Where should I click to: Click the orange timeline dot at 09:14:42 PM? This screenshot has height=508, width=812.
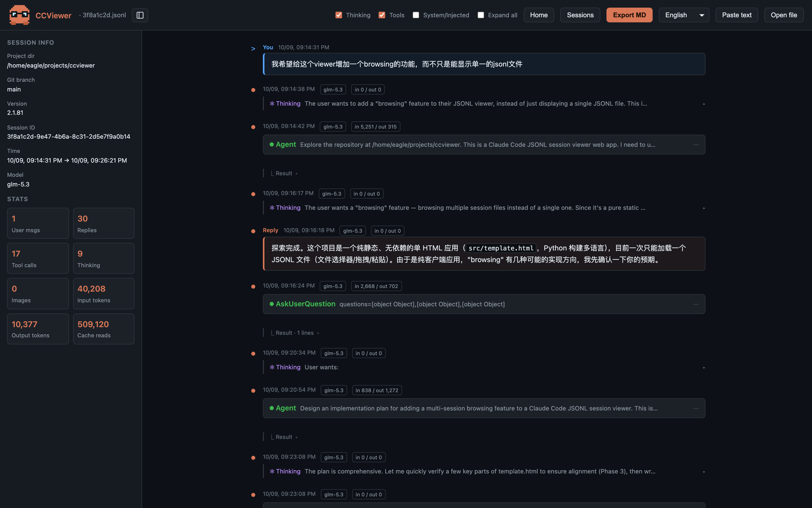[253, 127]
